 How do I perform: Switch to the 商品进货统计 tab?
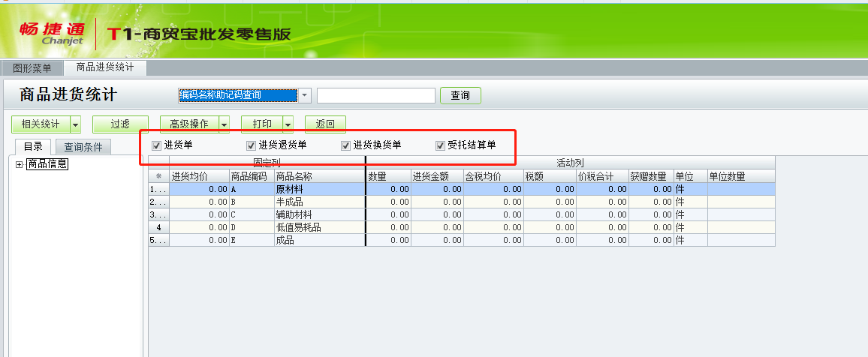(x=105, y=67)
